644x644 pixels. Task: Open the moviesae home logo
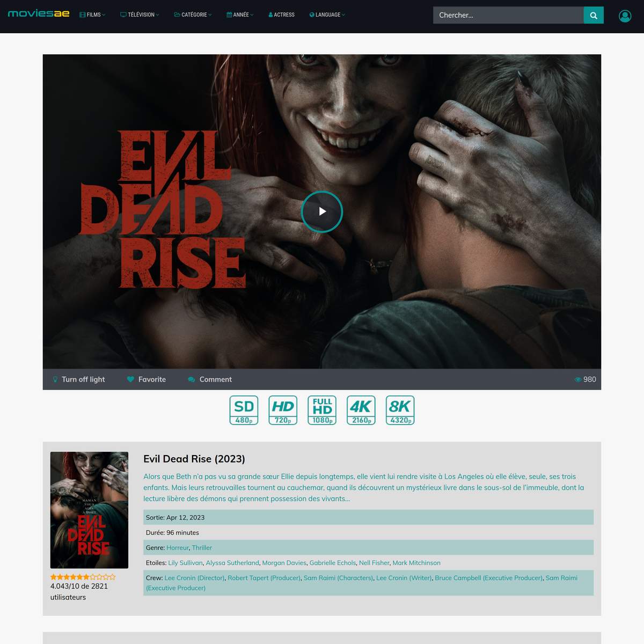(39, 13)
